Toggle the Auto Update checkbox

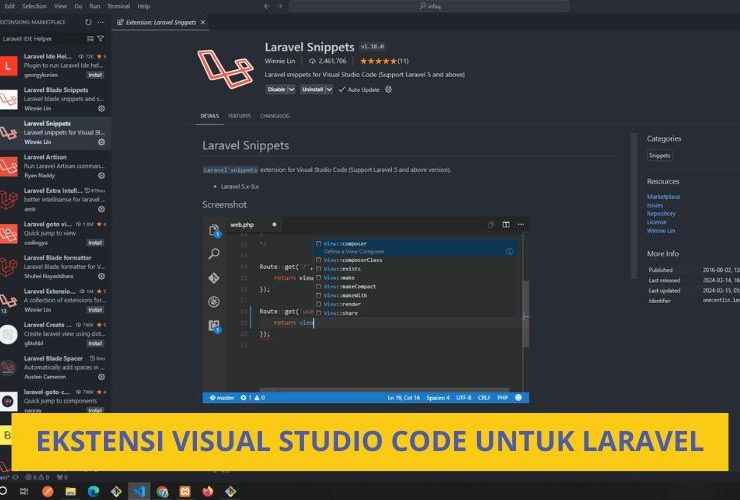pos(342,89)
